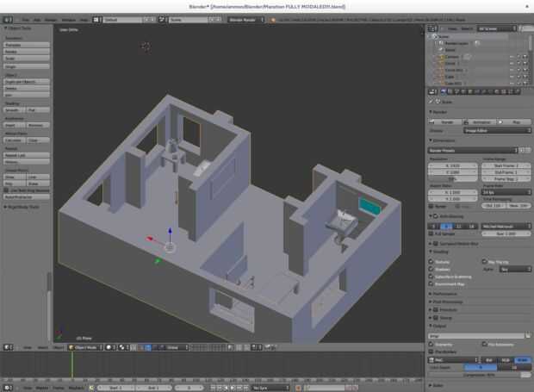Select the Scene properties tab icon
534x392 pixels.
coord(457,91)
